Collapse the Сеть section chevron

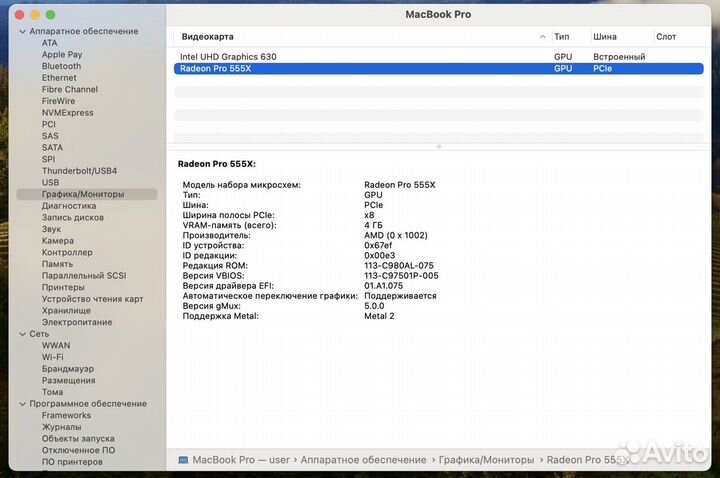(x=22, y=334)
